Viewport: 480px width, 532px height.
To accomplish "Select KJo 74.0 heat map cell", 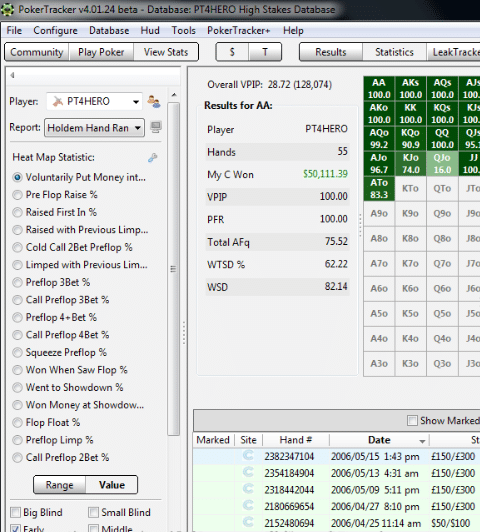I will click(x=410, y=164).
